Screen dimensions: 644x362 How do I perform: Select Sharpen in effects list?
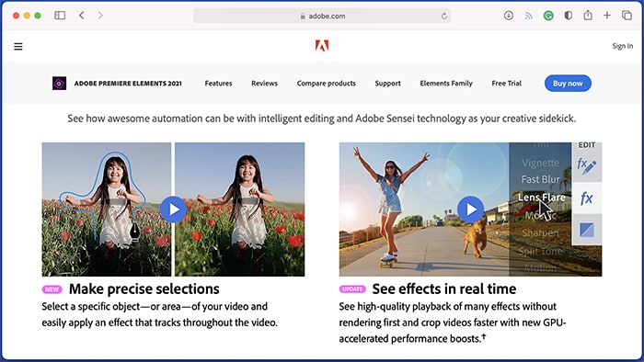541,232
